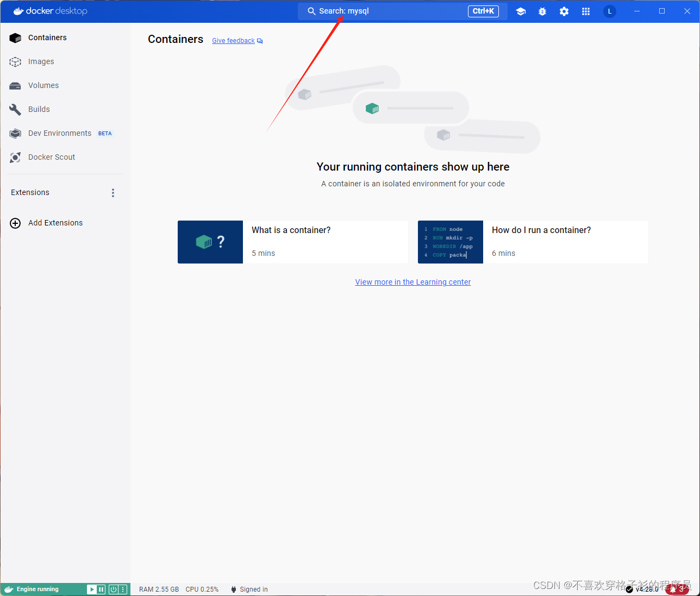Screen dimensions: 700x596
Task: Open the engine more options menu
Action: point(123,589)
